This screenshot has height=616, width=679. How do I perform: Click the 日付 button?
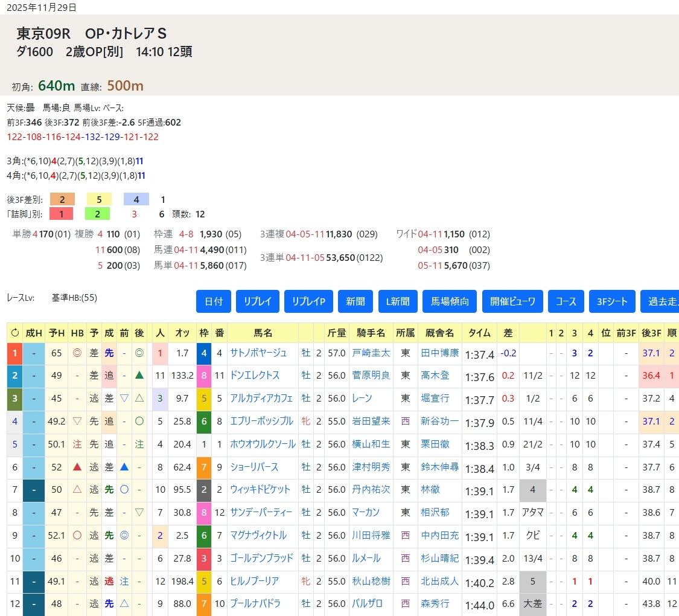click(214, 301)
